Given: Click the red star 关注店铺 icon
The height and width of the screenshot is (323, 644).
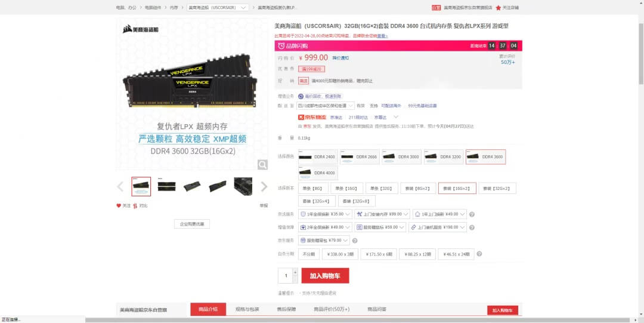Looking at the screenshot, I should (498, 7).
